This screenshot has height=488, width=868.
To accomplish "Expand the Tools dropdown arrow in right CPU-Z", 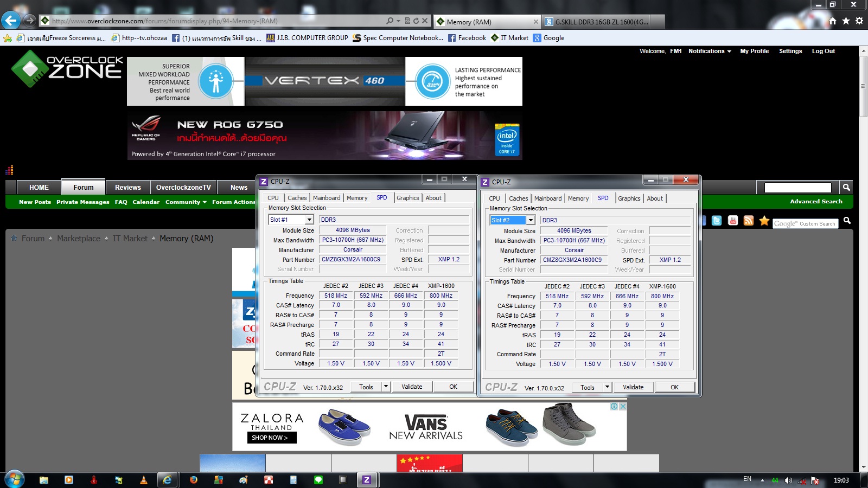I will (607, 387).
